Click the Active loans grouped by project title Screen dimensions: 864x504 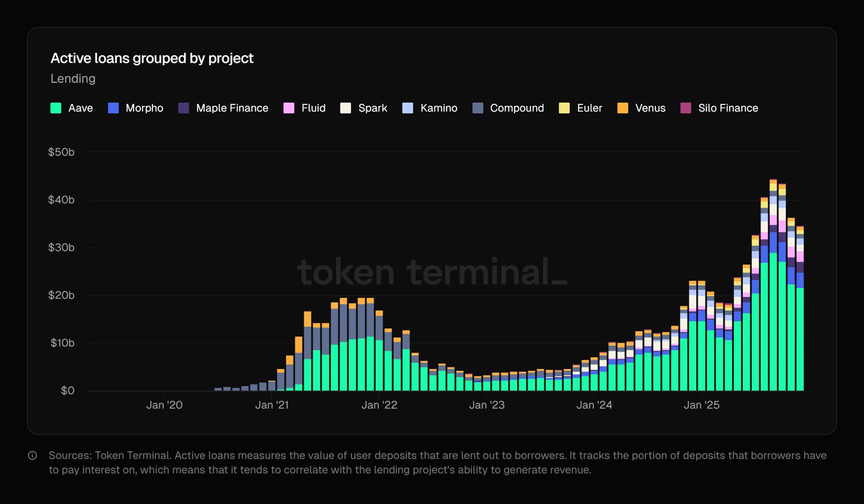(152, 58)
